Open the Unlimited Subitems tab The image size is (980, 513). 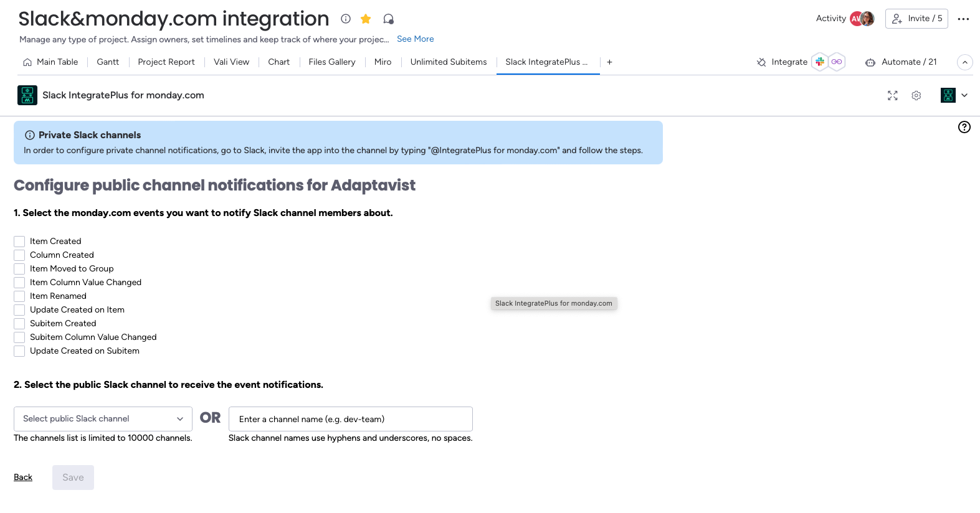coord(449,62)
